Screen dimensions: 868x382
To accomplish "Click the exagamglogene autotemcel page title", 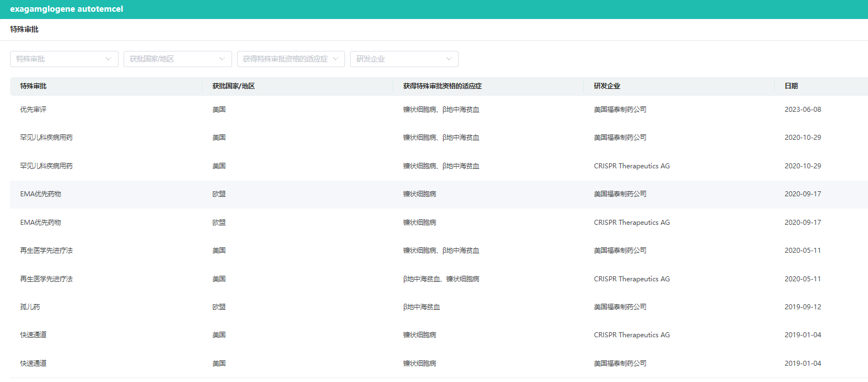I will pyautogui.click(x=67, y=9).
